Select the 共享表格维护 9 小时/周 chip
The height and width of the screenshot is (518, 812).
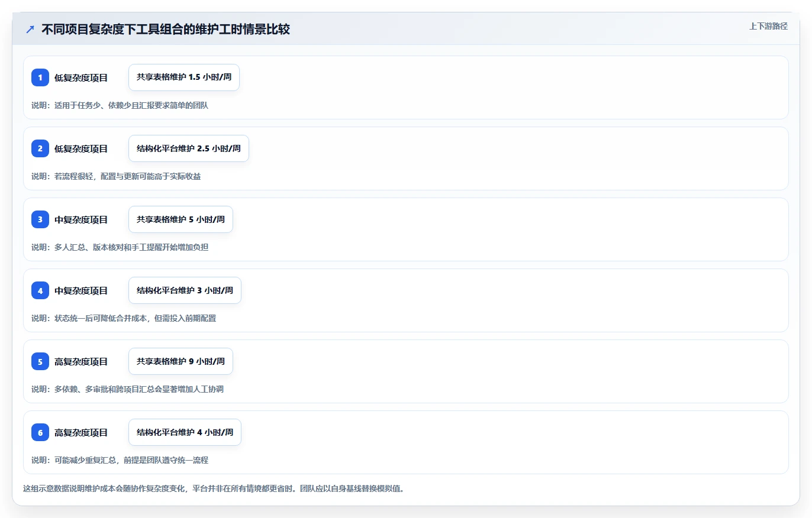pos(181,361)
